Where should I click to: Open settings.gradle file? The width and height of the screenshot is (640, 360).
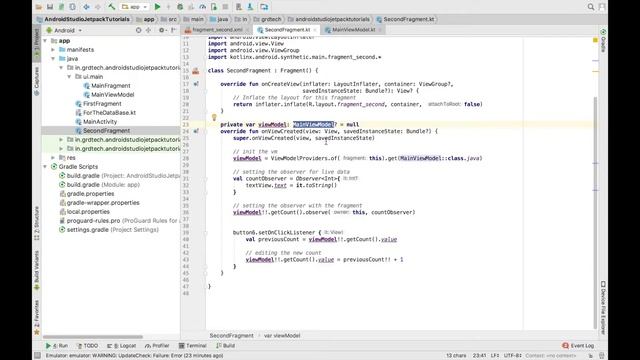[x=109, y=230]
